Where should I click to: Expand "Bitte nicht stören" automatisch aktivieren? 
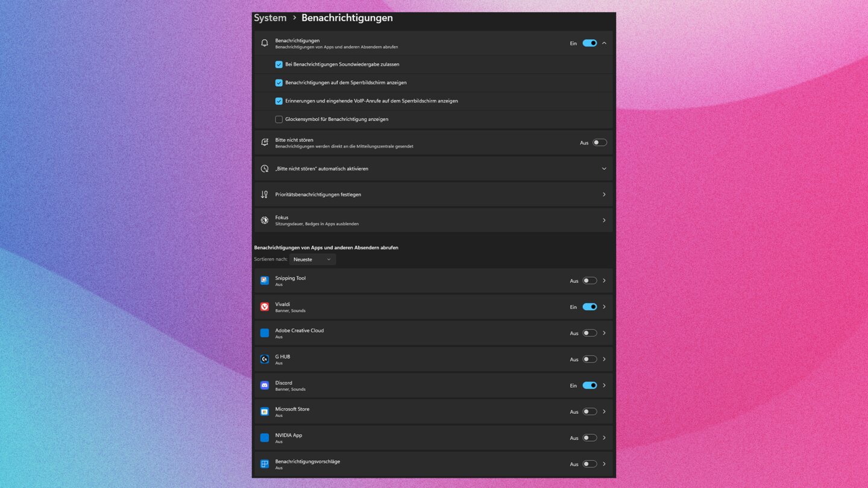pos(603,169)
